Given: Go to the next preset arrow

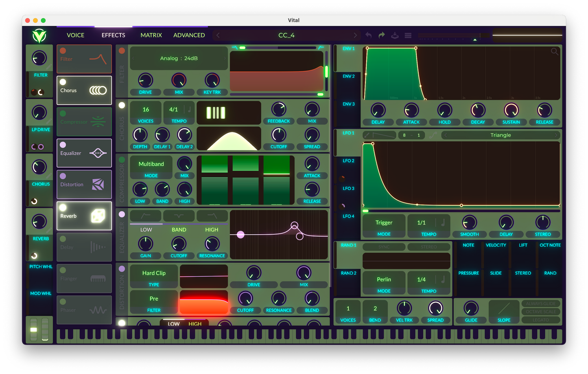Looking at the screenshot, I should (x=355, y=35).
